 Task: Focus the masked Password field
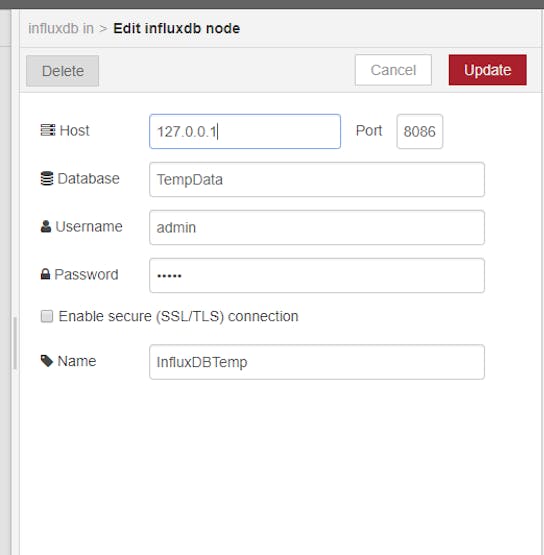(x=317, y=275)
